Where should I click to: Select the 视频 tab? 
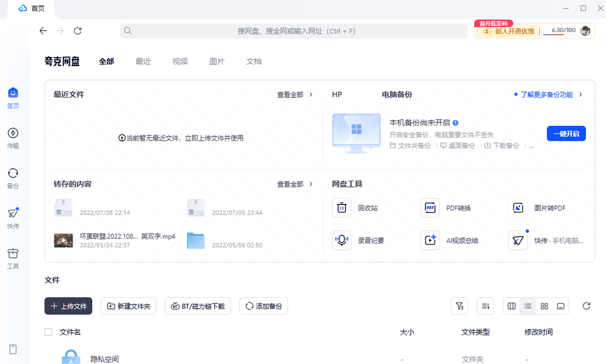click(180, 61)
